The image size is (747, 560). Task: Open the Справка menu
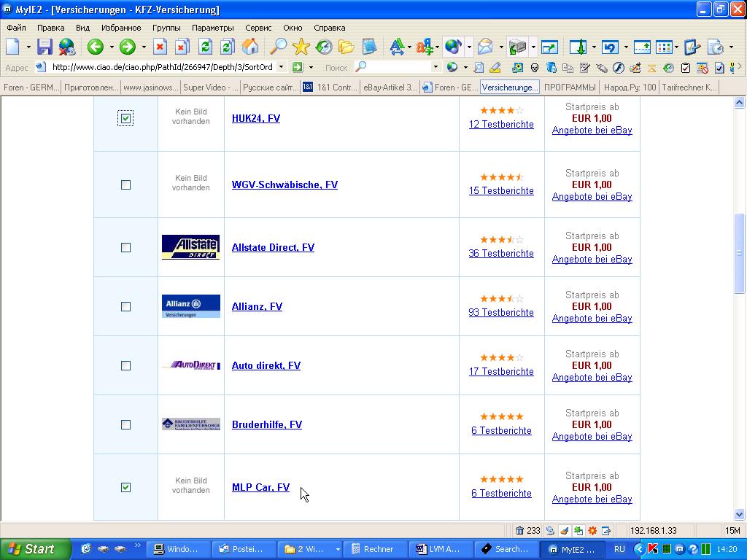329,28
